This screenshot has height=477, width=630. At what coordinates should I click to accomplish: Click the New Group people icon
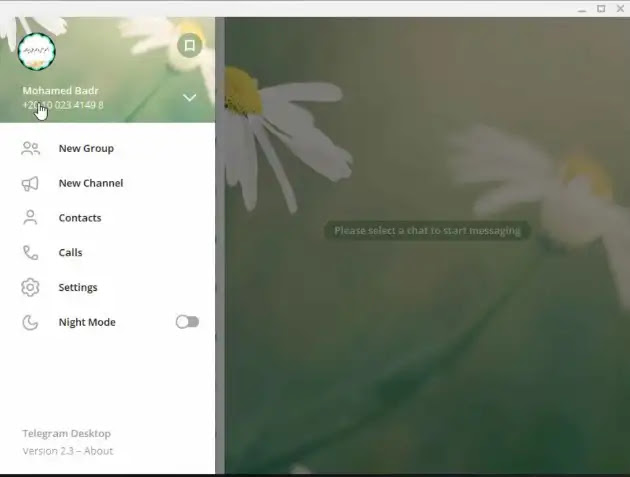(31, 149)
